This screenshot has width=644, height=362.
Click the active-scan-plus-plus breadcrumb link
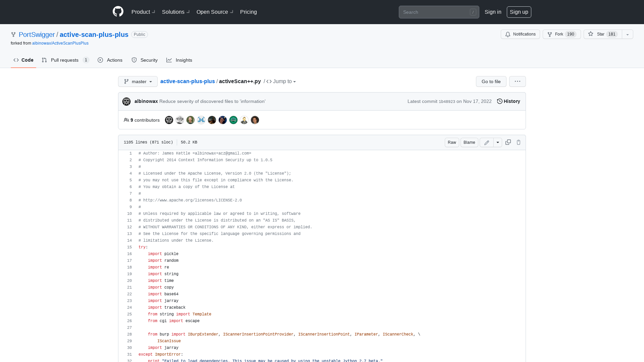click(187, 81)
